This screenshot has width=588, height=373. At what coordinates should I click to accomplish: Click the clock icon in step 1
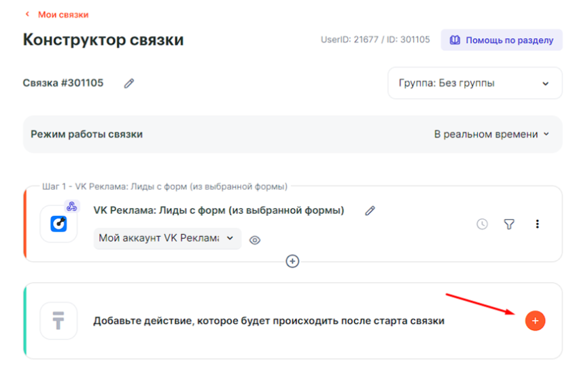(x=482, y=224)
